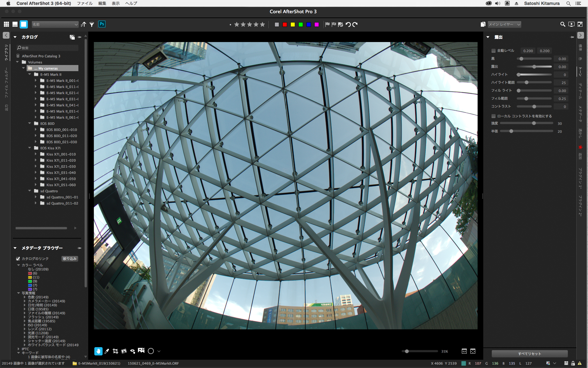The width and height of the screenshot is (588, 368).
Task: Switch to thumbnail grid view
Action: (x=6, y=24)
